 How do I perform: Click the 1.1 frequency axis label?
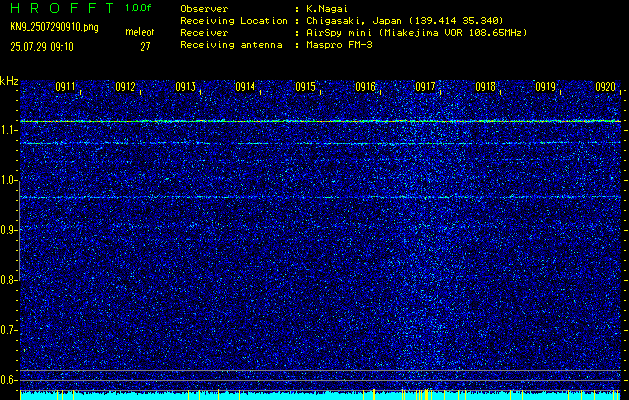pos(7,130)
